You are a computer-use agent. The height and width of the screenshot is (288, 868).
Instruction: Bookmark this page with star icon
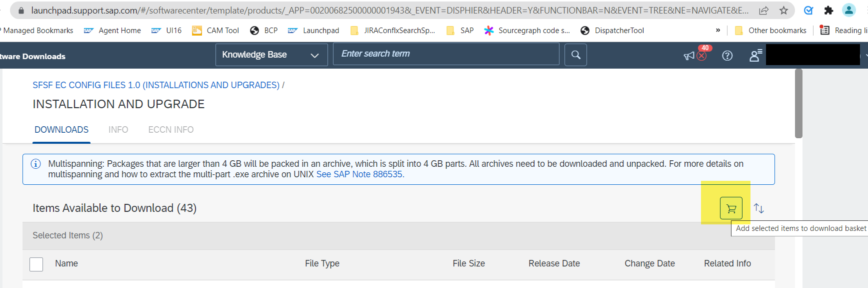tap(783, 11)
